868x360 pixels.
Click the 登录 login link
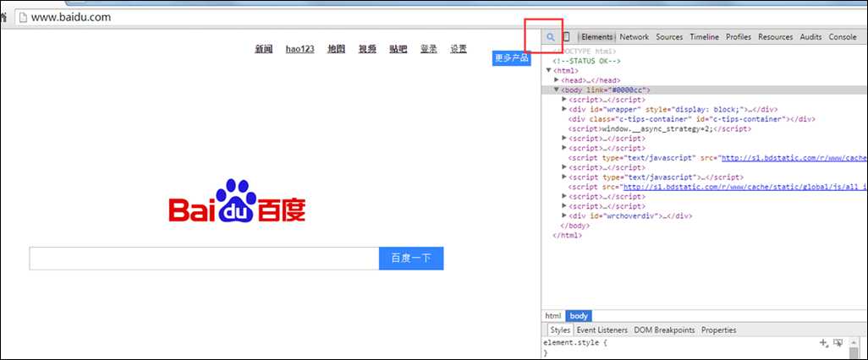point(428,49)
